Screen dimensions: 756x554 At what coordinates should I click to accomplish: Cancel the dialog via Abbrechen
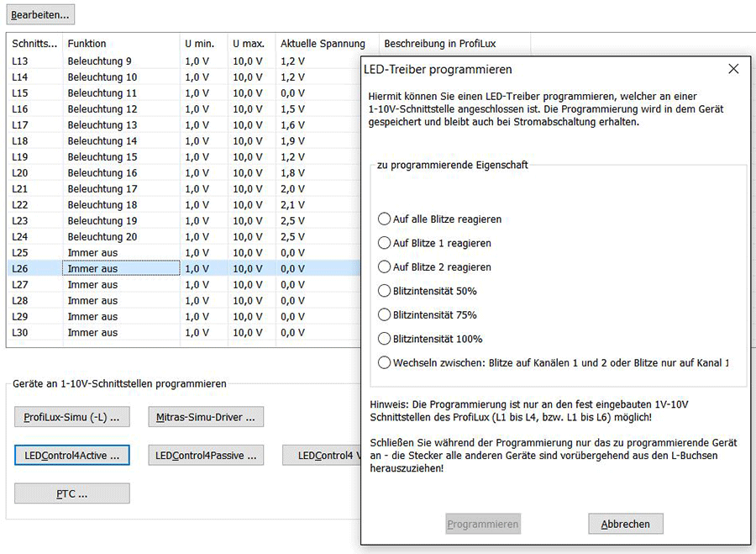625,523
